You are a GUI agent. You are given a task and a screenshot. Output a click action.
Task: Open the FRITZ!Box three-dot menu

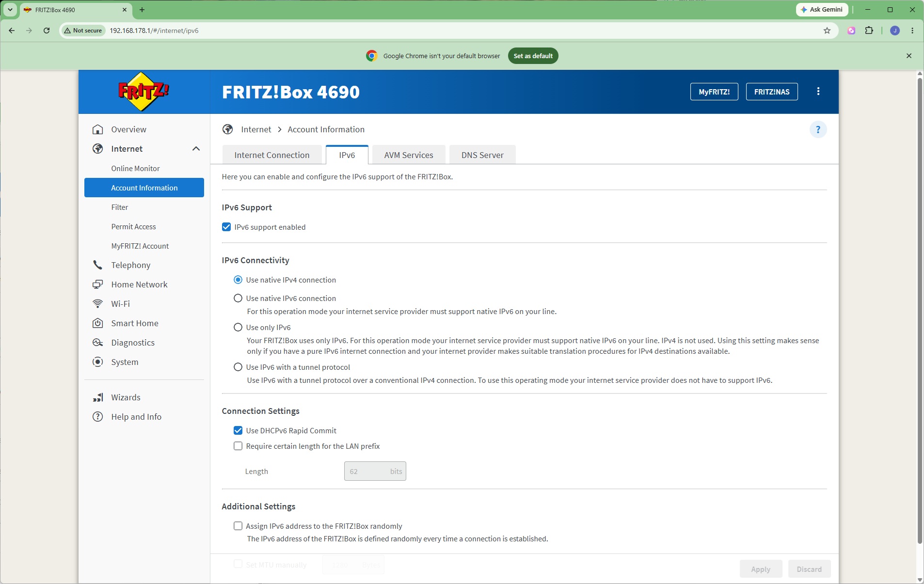coord(818,91)
